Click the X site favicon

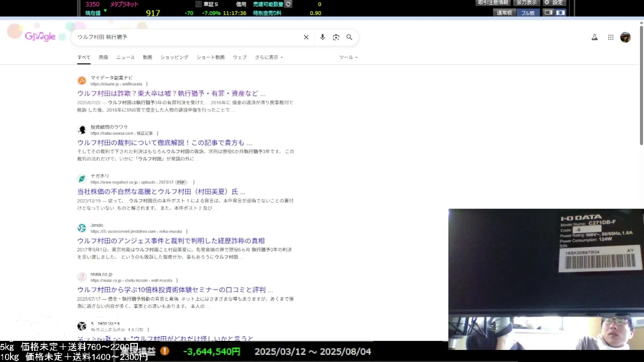[x=82, y=326]
